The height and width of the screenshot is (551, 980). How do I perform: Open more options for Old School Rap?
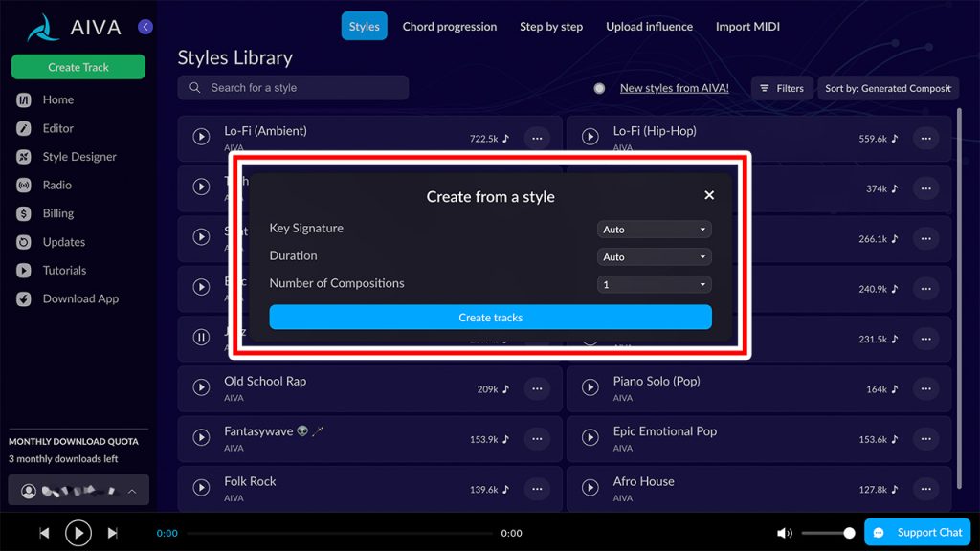tap(537, 388)
